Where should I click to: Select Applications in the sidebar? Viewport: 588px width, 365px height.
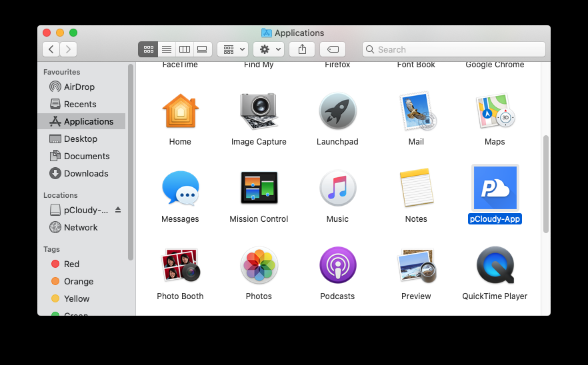click(81, 121)
